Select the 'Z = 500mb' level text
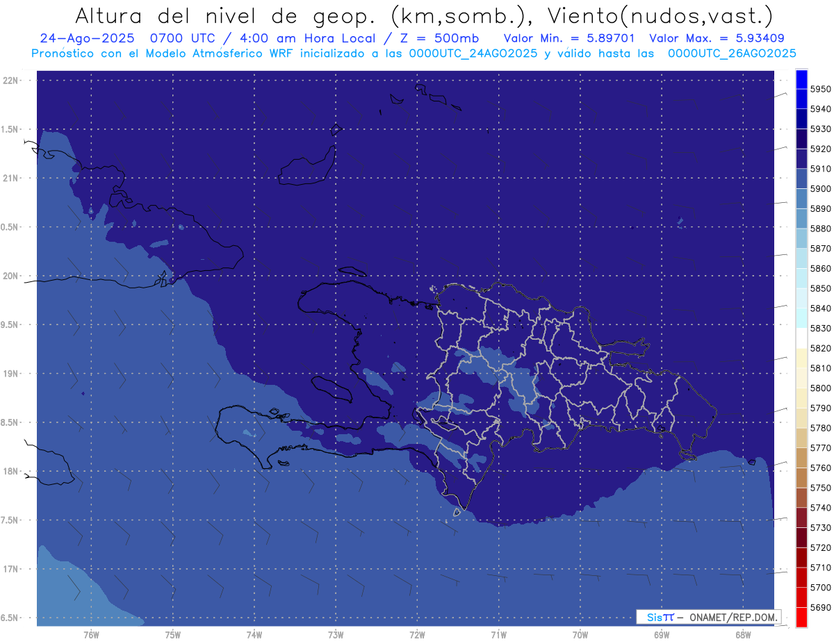Viewport: 834px width, 644px height. (x=437, y=38)
